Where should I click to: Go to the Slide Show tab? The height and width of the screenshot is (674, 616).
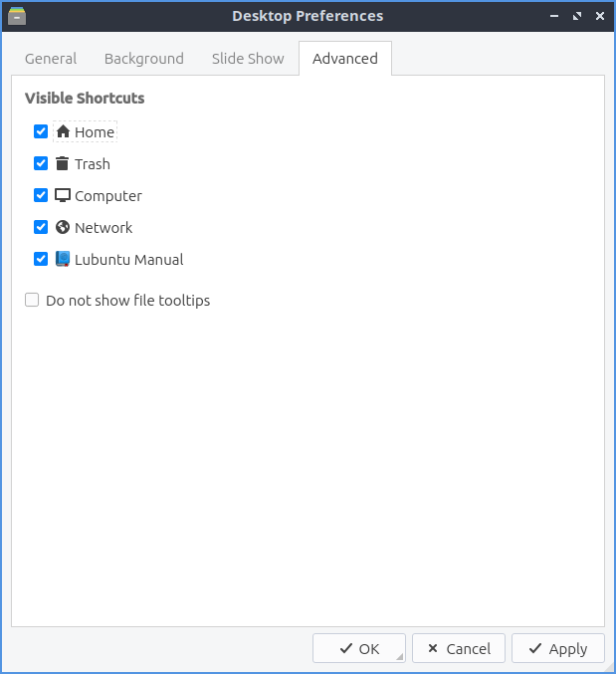[248, 59]
